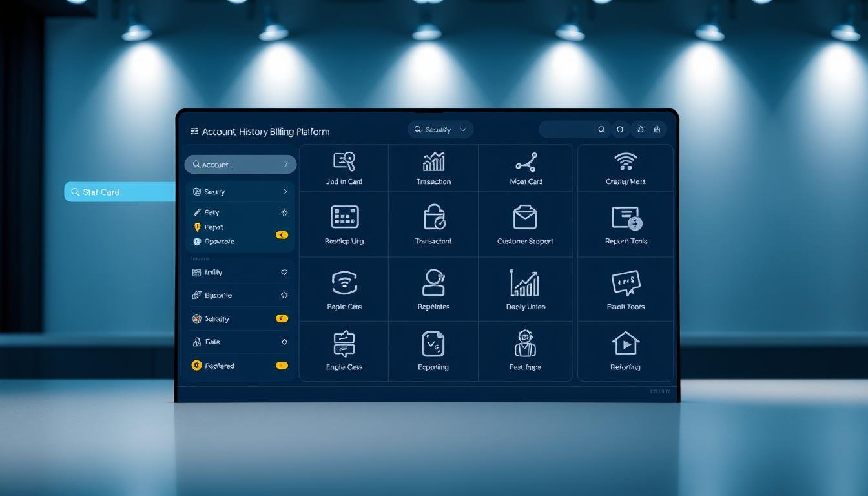This screenshot has height=496, width=868.
Task: Expand the Seurty sidebar row arrow
Action: tap(284, 192)
